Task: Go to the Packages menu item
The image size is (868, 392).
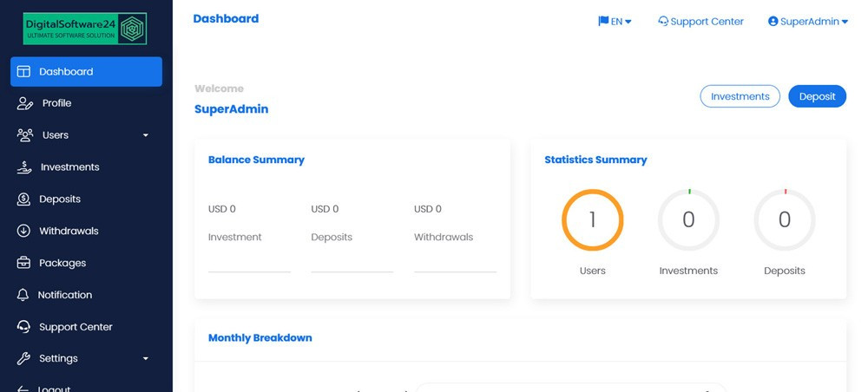Action: [62, 264]
